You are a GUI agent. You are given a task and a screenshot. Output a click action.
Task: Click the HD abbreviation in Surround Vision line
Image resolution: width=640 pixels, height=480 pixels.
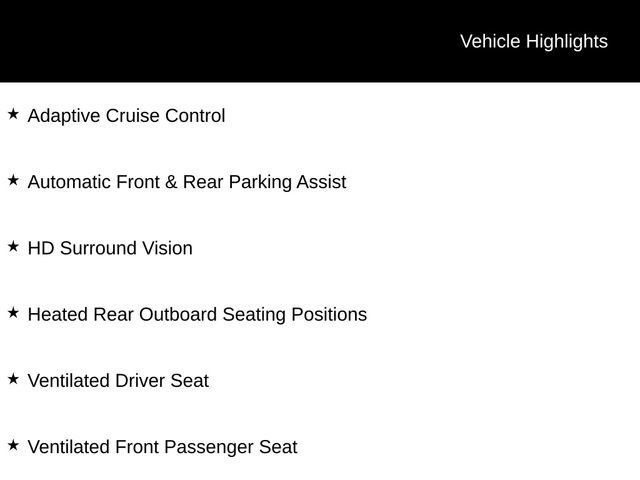pyautogui.click(x=41, y=248)
